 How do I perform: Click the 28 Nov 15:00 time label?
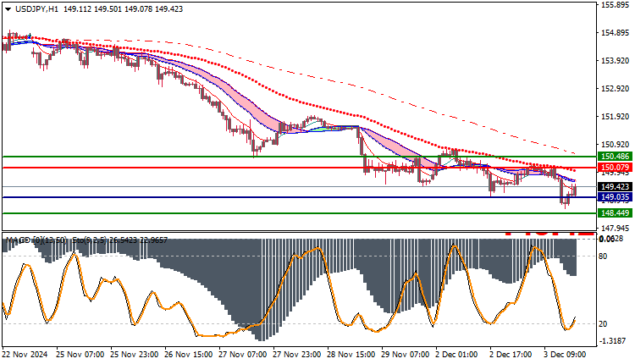(351, 355)
